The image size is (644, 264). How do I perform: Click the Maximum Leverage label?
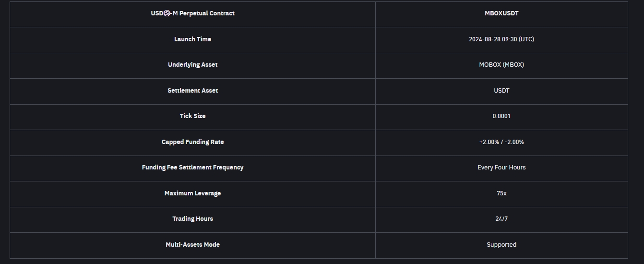(x=192, y=193)
